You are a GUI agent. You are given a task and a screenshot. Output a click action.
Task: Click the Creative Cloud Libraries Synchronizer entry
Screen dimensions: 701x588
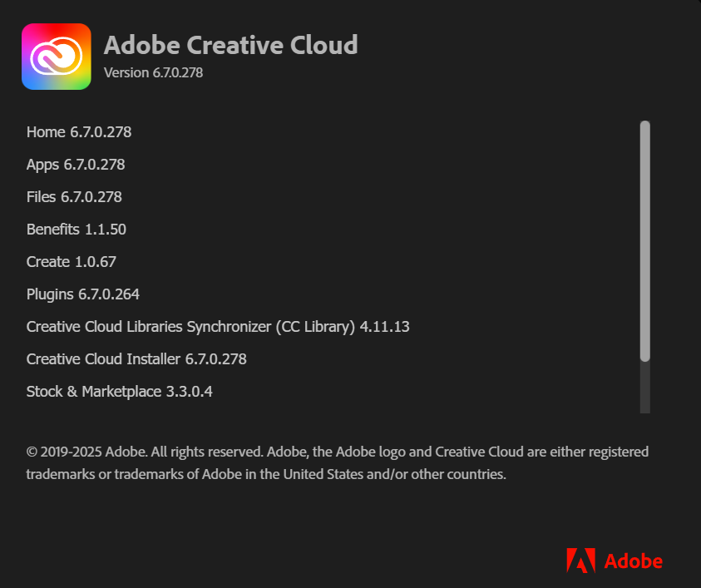pyautogui.click(x=191, y=327)
